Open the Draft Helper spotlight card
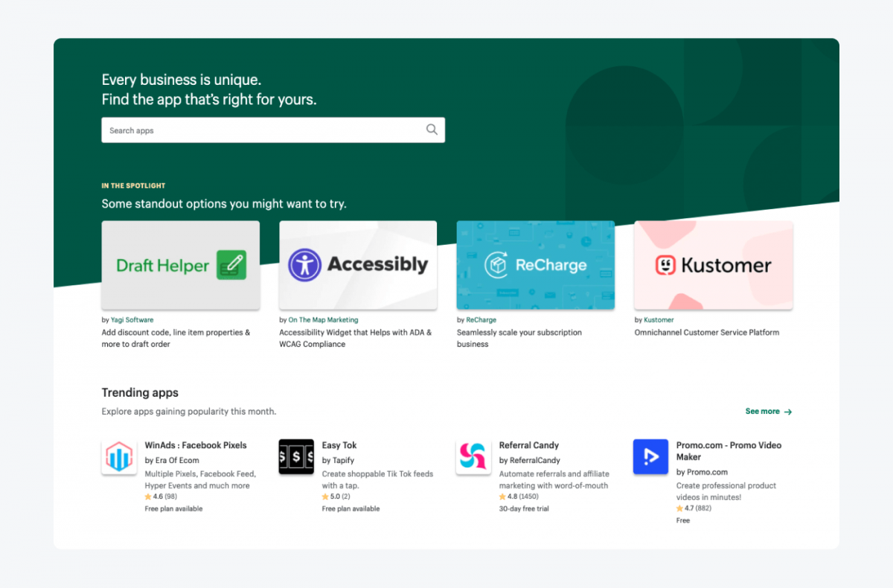 (x=181, y=265)
